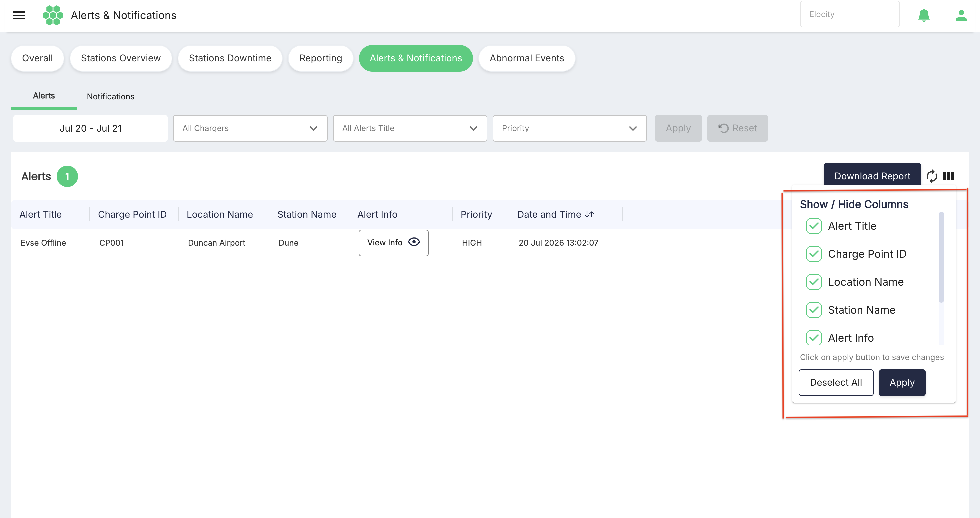Click the eye icon in View Info
The width and height of the screenshot is (980, 518).
414,242
